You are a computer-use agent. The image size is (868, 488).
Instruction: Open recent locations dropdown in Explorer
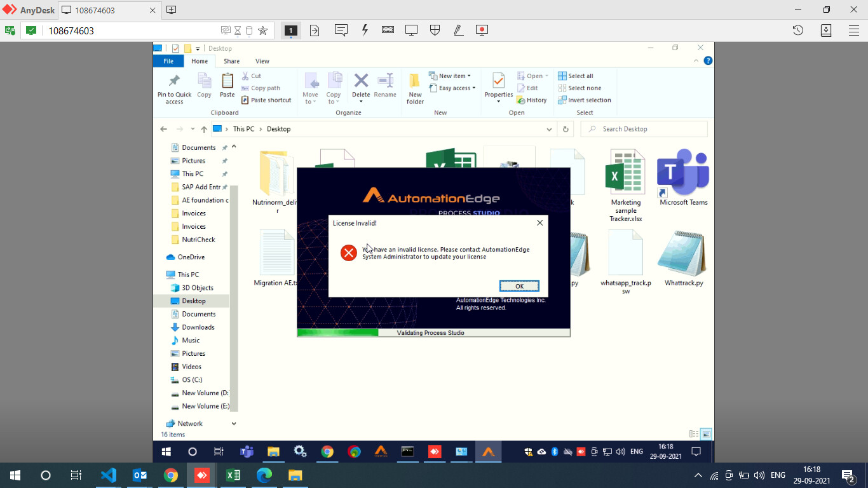pos(193,129)
